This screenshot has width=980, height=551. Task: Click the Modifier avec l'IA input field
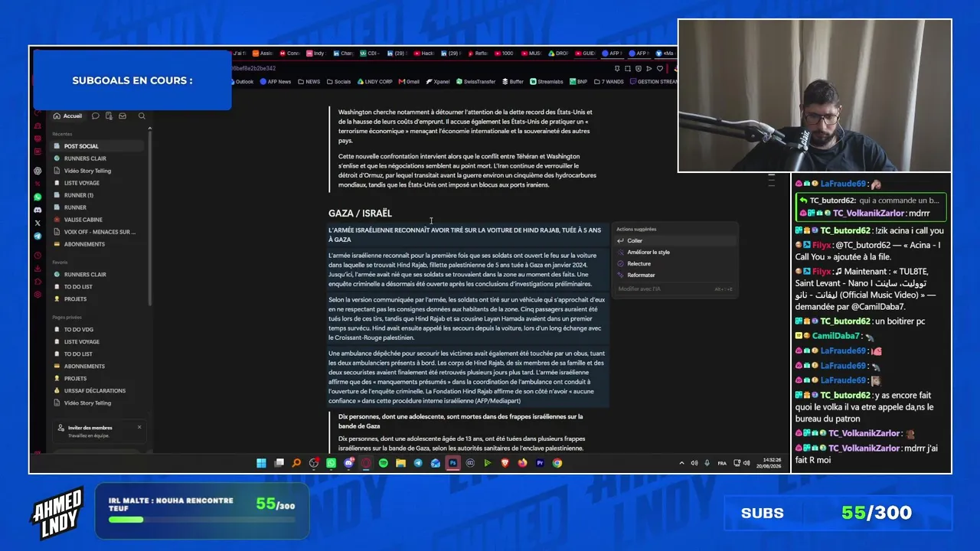[x=675, y=289]
